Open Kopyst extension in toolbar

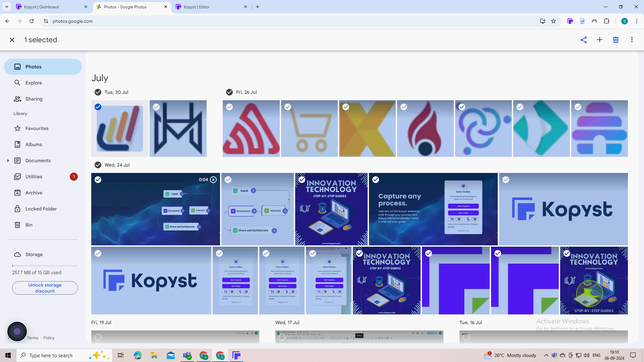click(x=570, y=21)
